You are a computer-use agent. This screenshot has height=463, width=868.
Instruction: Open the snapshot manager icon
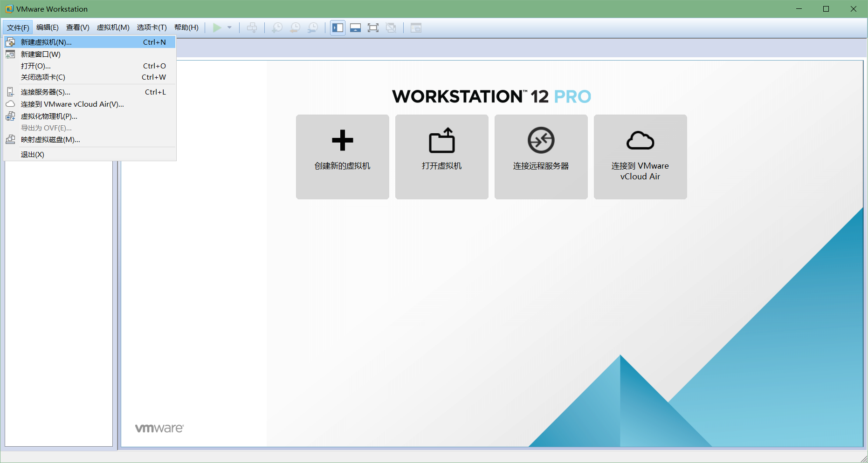[312, 27]
